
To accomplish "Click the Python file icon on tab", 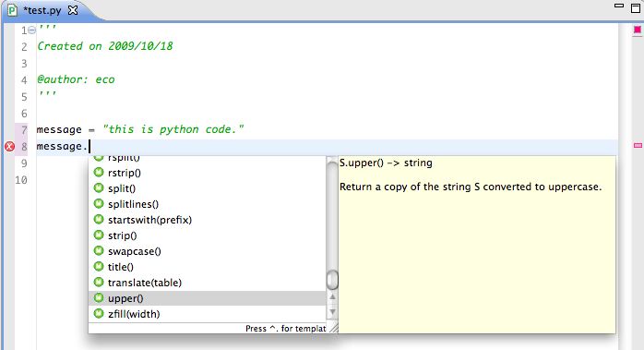I will coord(12,10).
